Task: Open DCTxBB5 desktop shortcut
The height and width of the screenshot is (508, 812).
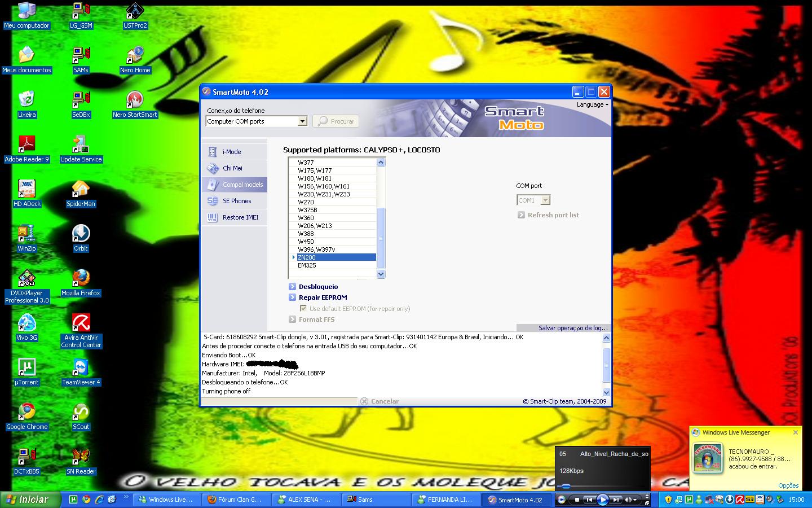Action: point(27,462)
